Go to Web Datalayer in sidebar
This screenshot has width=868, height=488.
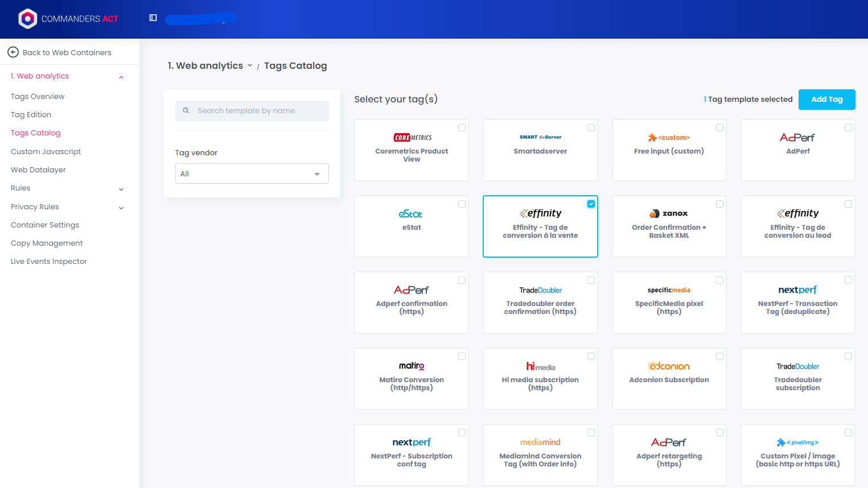[38, 170]
